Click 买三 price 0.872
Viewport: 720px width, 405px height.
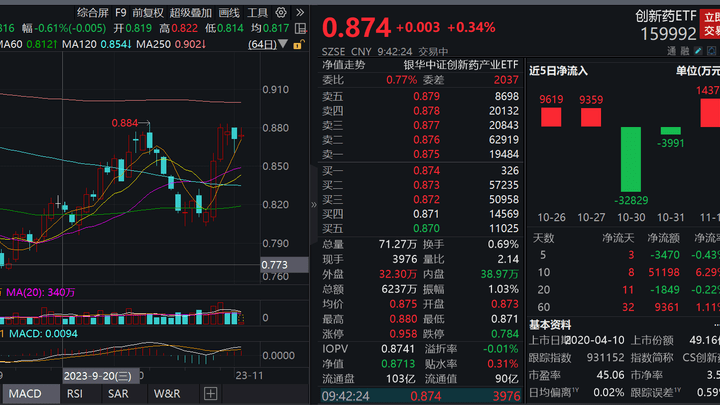[426, 200]
